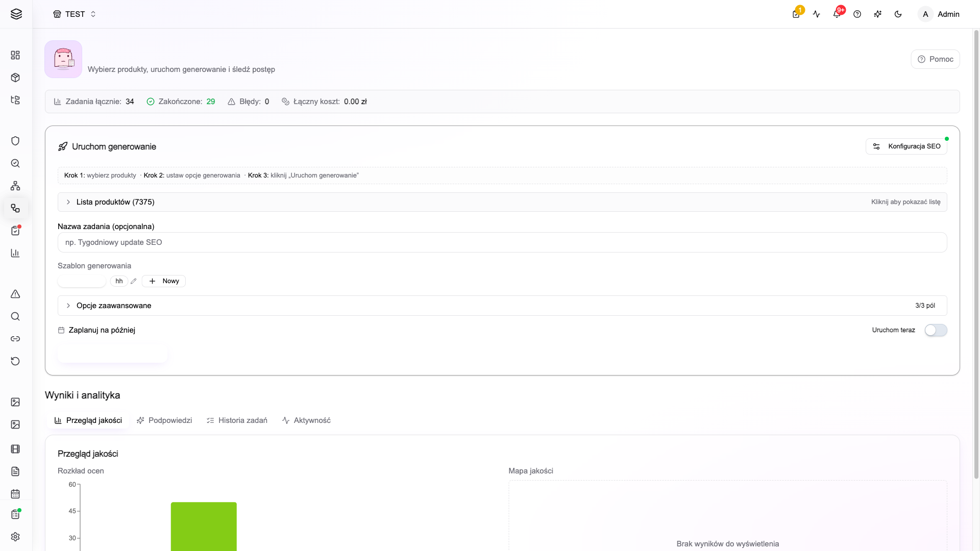The width and height of the screenshot is (980, 551).
Task: Switch to the Aktywność tab
Action: pyautogui.click(x=306, y=420)
